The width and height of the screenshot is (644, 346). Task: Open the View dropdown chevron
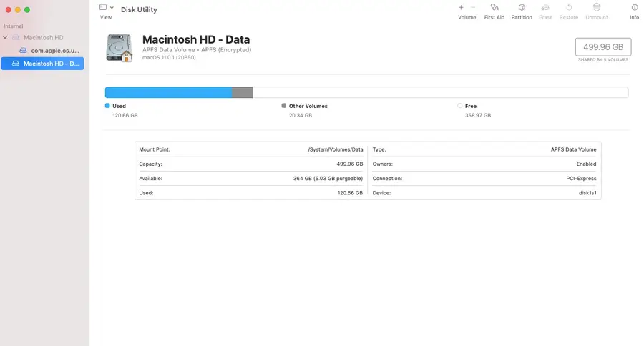tap(112, 7)
